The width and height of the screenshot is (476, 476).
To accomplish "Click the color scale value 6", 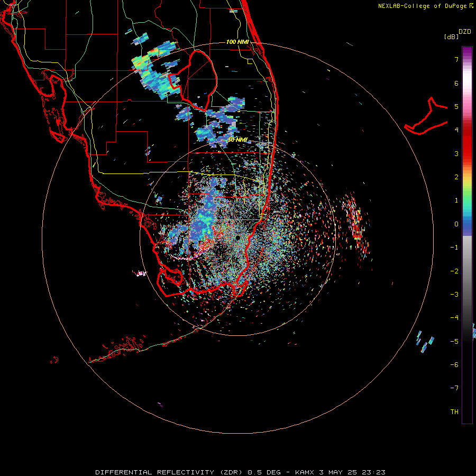I will [456, 83].
